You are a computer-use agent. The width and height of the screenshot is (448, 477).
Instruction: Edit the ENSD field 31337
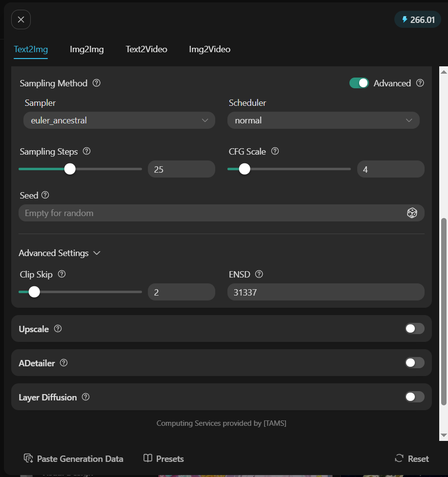[326, 292]
